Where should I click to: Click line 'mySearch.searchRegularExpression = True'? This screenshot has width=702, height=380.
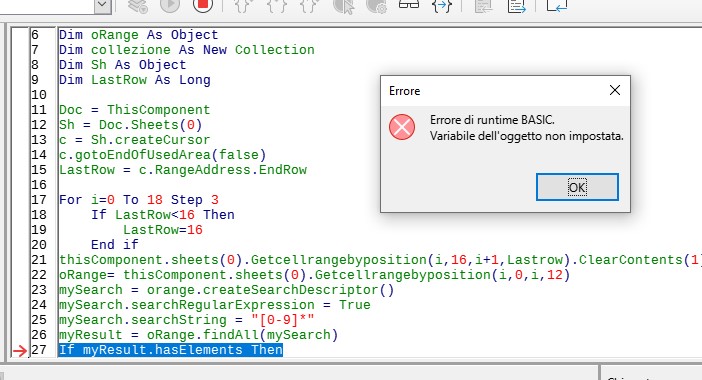tap(215, 305)
